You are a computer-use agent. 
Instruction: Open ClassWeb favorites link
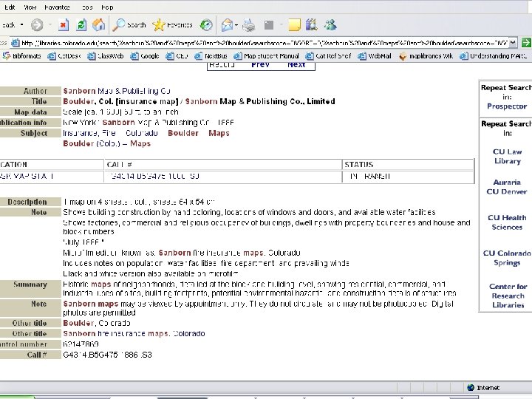[x=106, y=56]
